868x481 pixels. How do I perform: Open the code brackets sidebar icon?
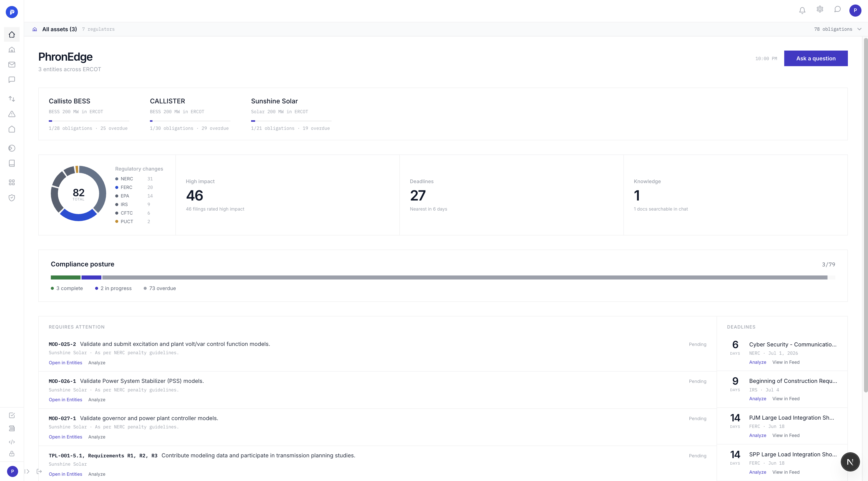(12, 442)
